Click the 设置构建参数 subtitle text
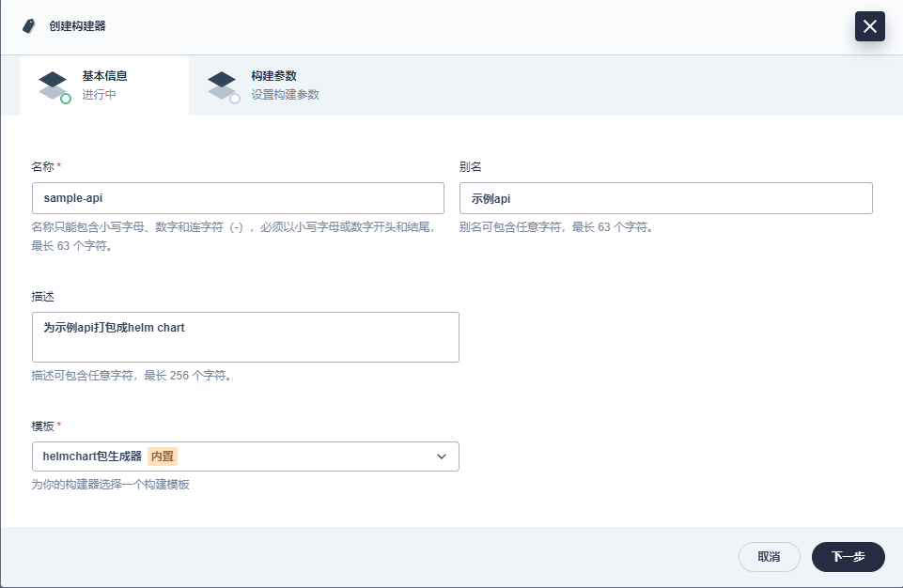This screenshot has height=588, width=903. [285, 95]
